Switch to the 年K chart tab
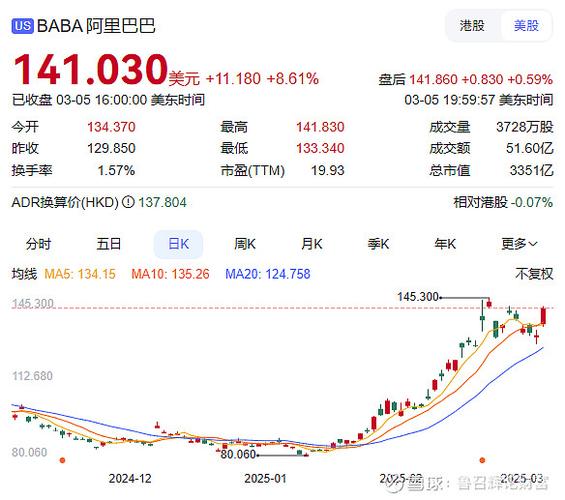 tap(445, 244)
